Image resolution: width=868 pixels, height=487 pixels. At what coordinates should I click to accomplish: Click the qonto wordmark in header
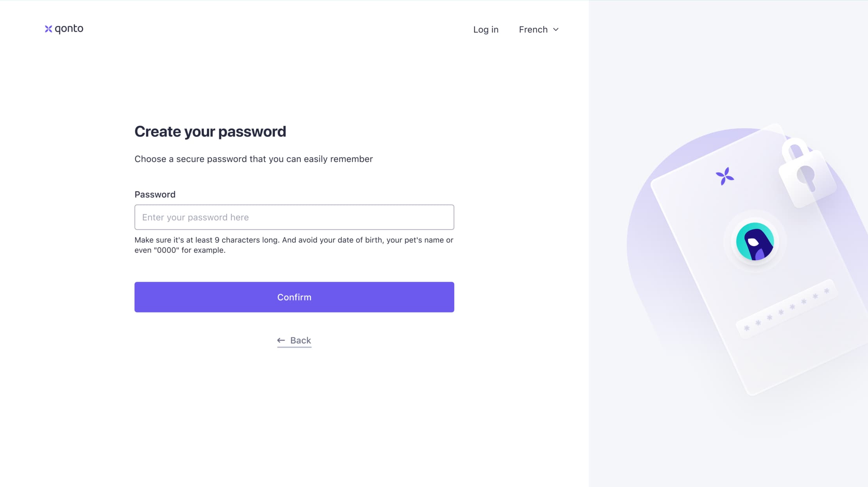tap(69, 29)
